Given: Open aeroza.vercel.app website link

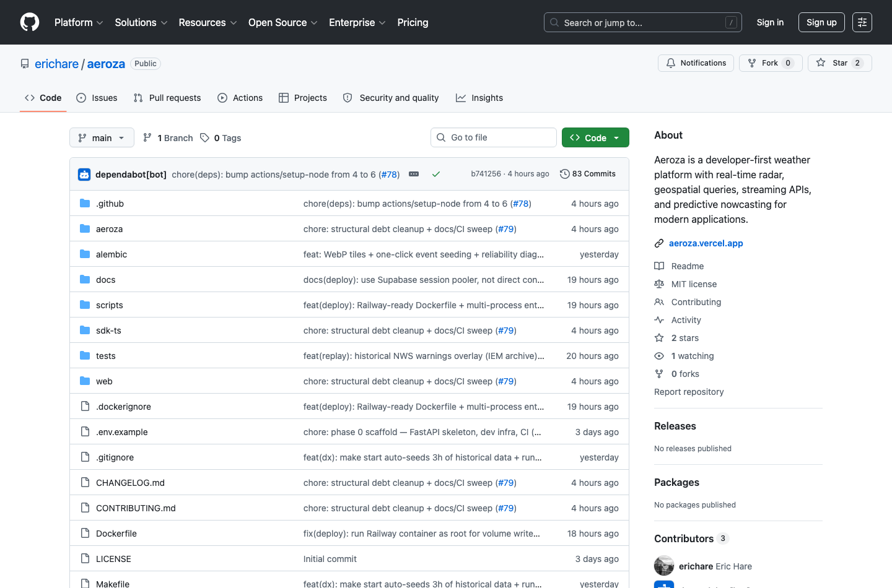Looking at the screenshot, I should (x=706, y=243).
